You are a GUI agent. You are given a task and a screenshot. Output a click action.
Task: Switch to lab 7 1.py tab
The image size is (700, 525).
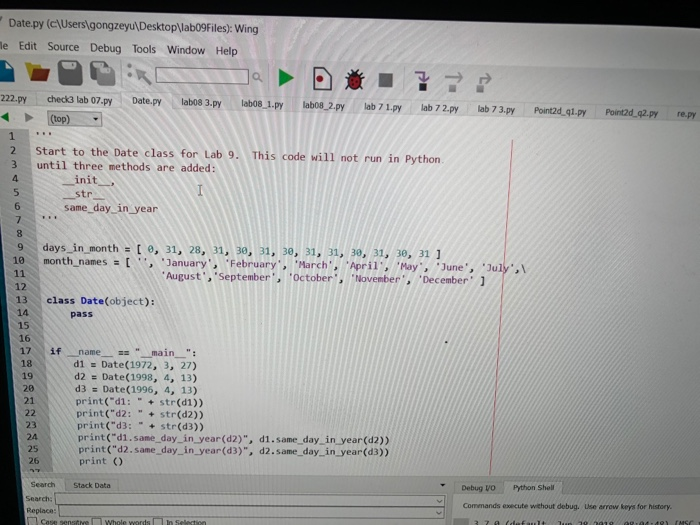pos(383,107)
